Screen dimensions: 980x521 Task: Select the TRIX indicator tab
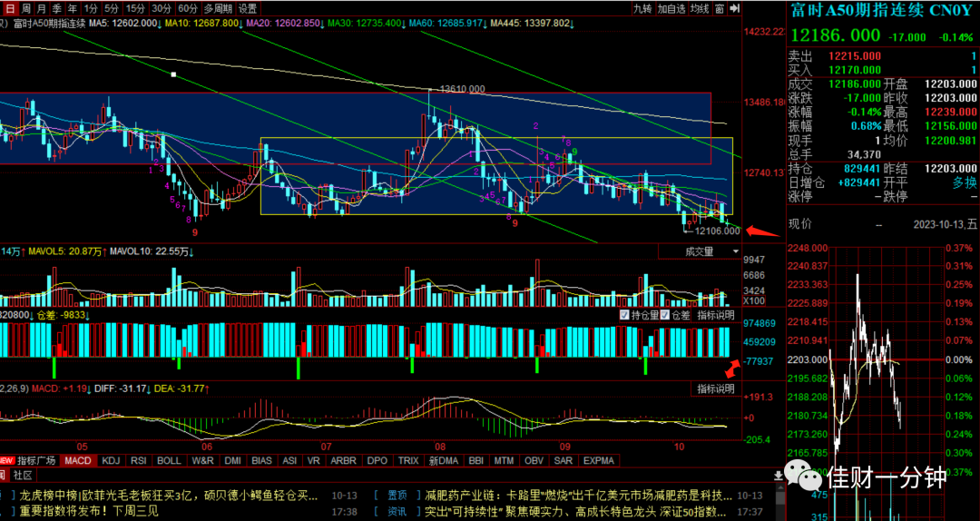click(408, 460)
